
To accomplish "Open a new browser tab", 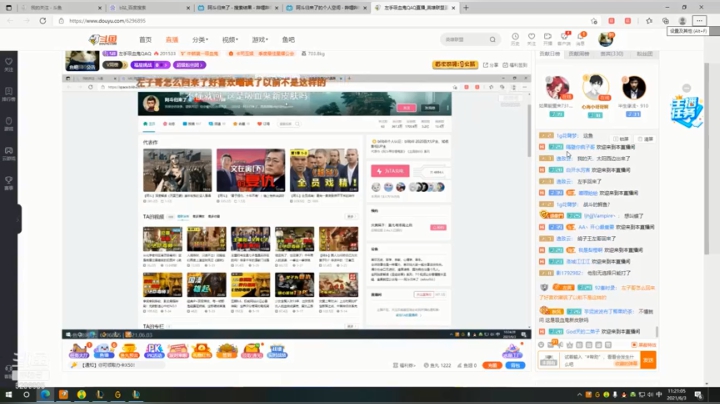I will tap(466, 7).
